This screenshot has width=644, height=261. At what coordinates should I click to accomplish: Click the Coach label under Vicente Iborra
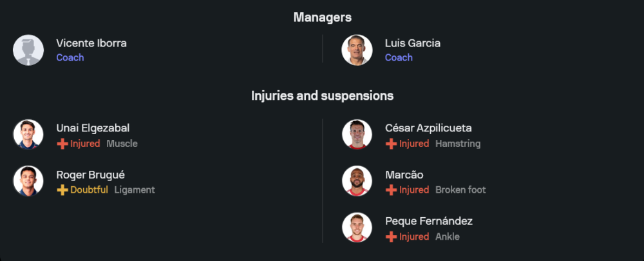pyautogui.click(x=70, y=57)
